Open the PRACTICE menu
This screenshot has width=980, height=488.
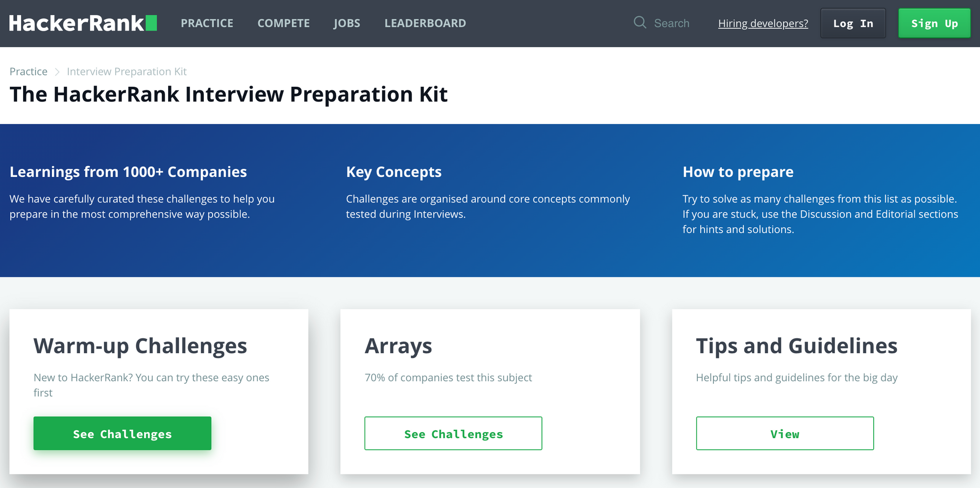click(207, 23)
